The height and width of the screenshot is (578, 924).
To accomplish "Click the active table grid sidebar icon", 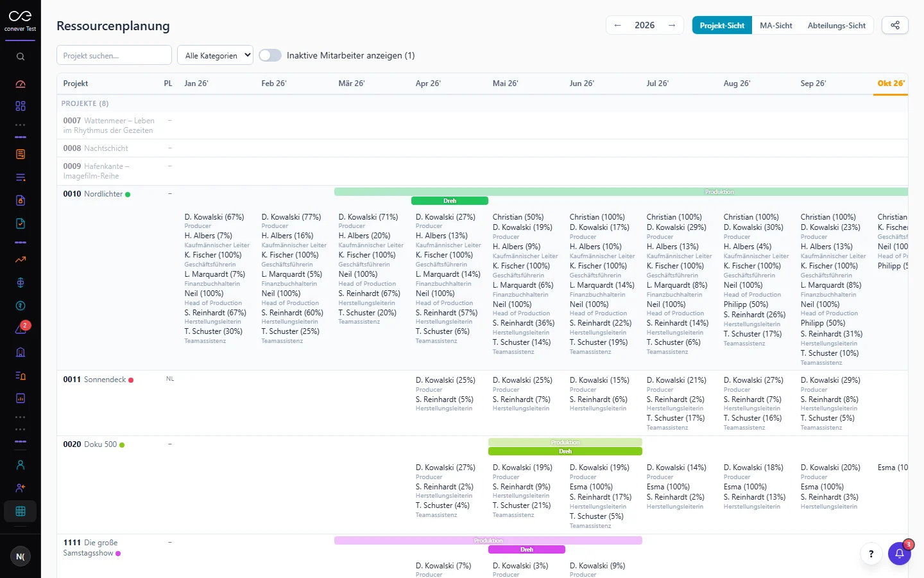I will pyautogui.click(x=21, y=511).
